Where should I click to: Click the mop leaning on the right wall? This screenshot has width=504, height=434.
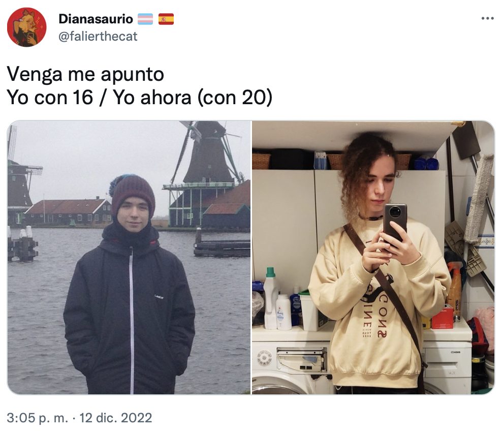[x=478, y=199]
